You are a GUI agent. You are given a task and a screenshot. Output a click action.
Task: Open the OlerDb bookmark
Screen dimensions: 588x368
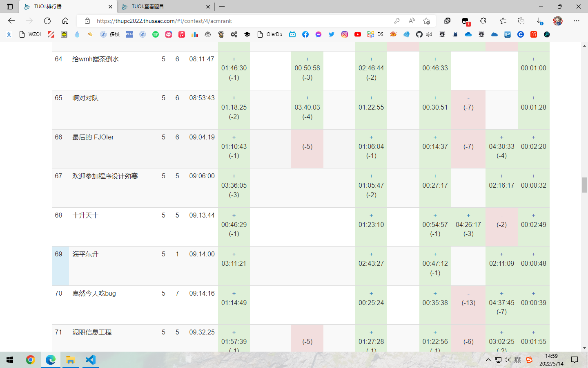(x=270, y=34)
